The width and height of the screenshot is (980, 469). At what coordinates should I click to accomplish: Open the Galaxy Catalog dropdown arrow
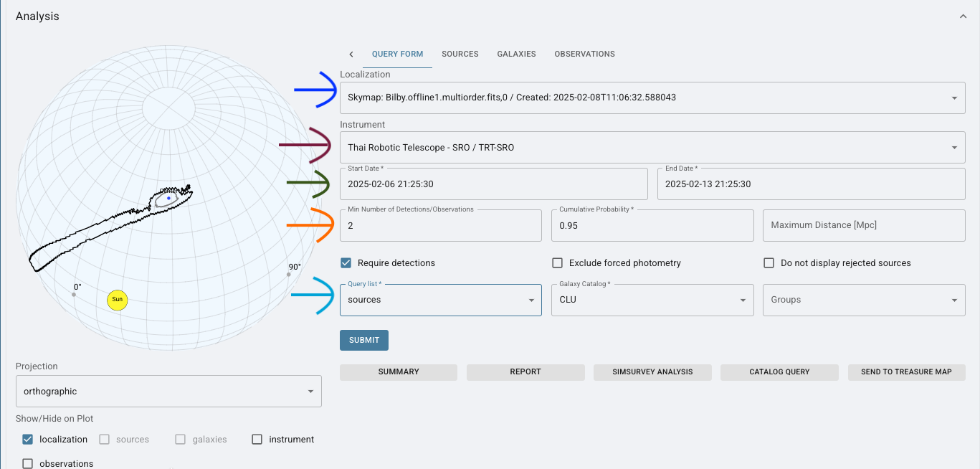coord(743,300)
